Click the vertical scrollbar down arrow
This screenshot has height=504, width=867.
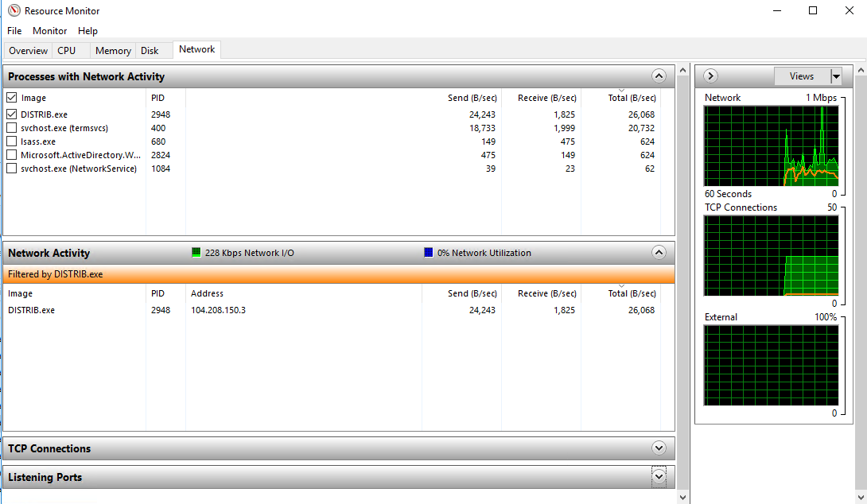pos(683,497)
